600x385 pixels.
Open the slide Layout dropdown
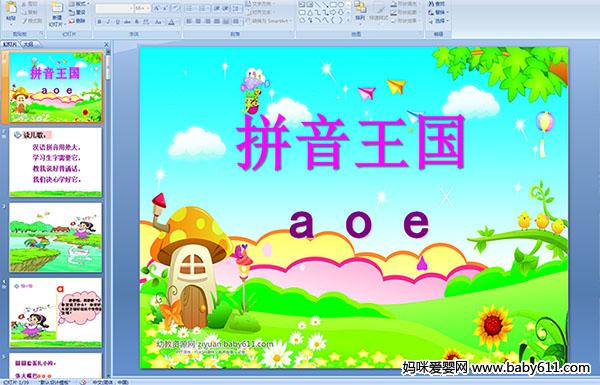[79, 3]
